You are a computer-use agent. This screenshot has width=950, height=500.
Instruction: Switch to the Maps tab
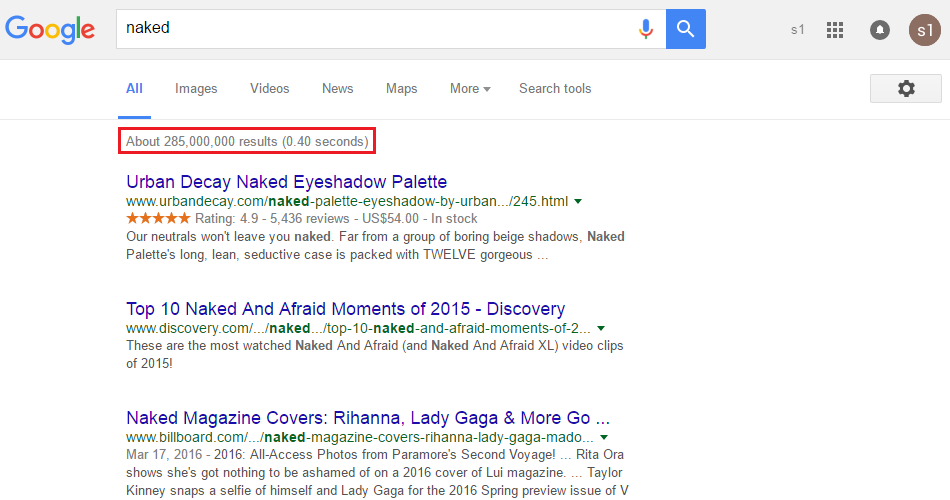coord(401,89)
